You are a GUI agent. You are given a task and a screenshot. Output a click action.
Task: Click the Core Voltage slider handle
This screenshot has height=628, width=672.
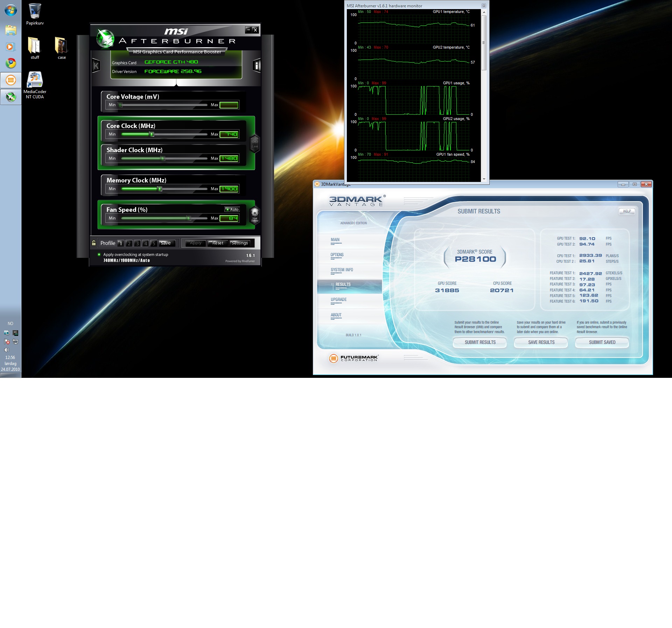point(120,105)
